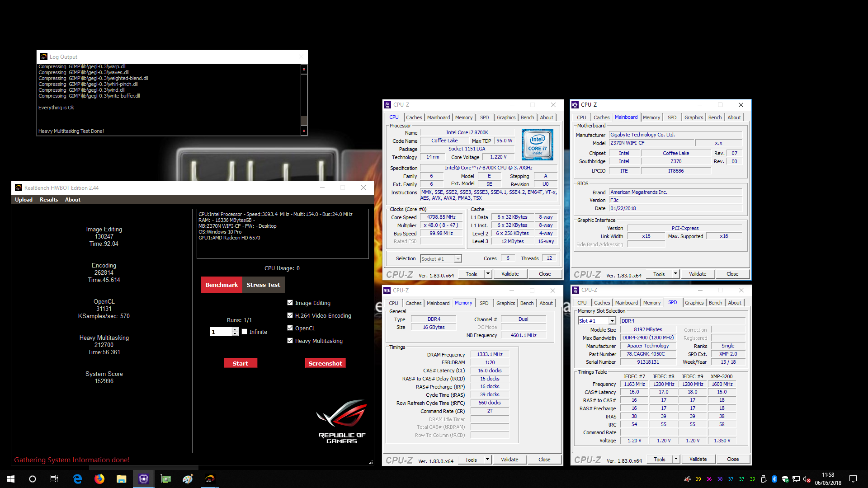Toggle the OpenCL benchmark checkbox
Image resolution: width=868 pixels, height=488 pixels.
click(290, 328)
